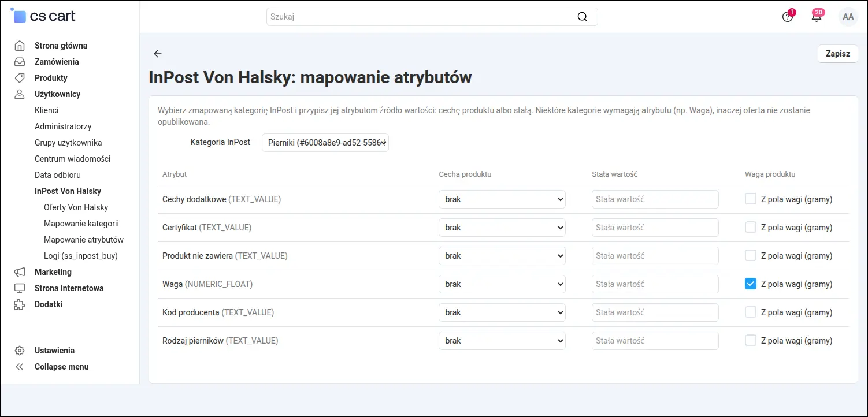Open Cecha produktu dropdown for Produkt nie zawiera
The height and width of the screenshot is (417, 868).
502,256
